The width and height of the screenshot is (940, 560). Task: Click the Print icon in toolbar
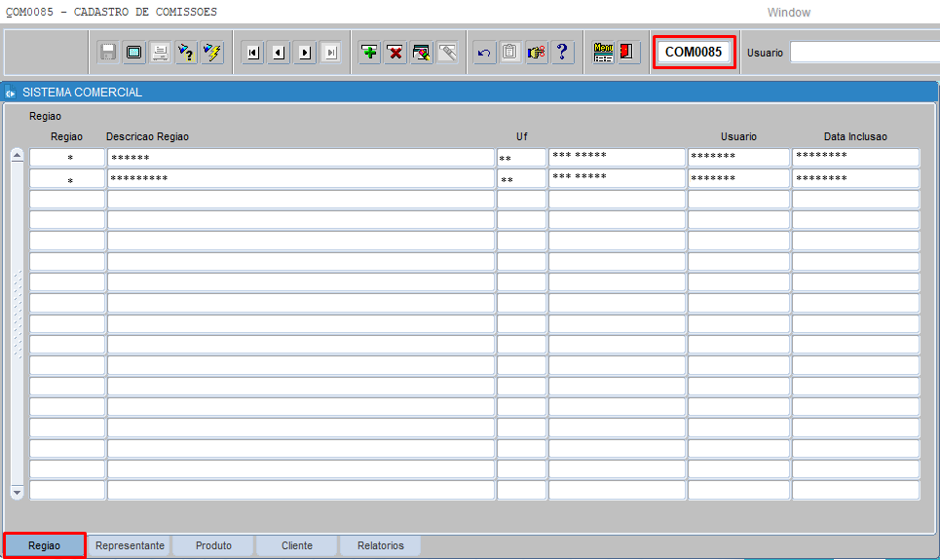(x=160, y=53)
